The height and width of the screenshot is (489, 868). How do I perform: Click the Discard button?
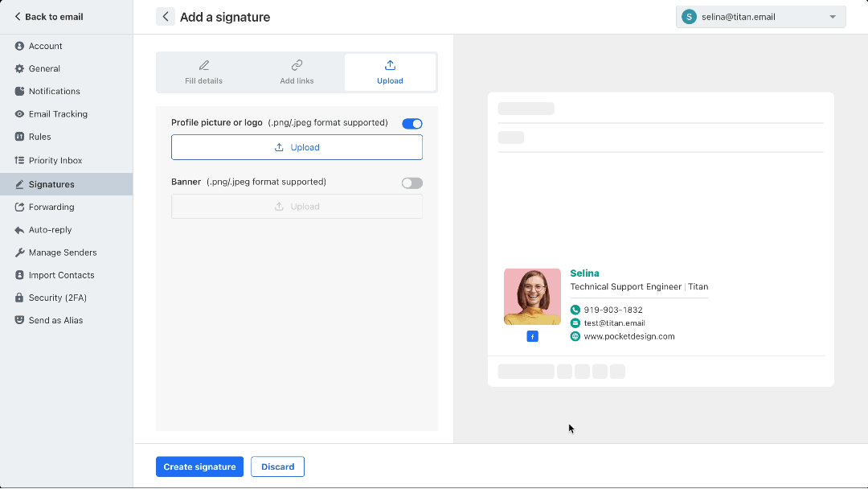(277, 466)
